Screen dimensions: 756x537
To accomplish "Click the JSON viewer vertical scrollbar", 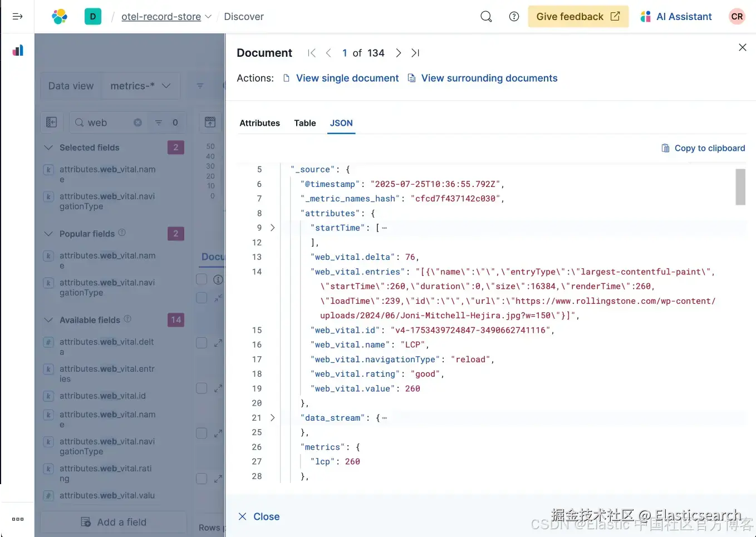I will coord(740,187).
